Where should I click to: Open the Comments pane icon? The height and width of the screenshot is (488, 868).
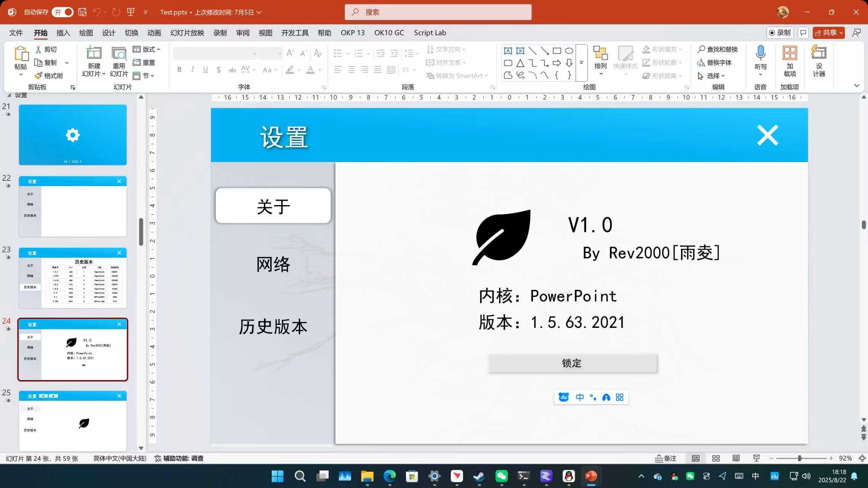coord(803,33)
